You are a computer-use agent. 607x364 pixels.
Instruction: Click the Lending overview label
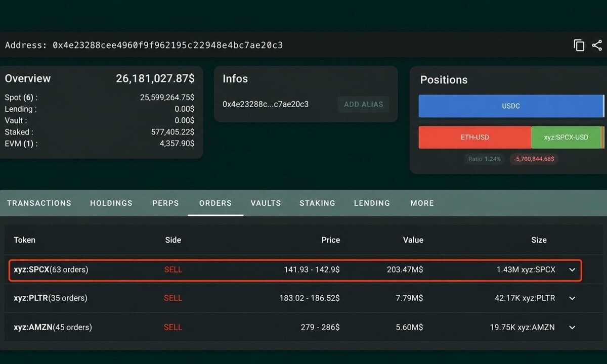[x=20, y=109]
